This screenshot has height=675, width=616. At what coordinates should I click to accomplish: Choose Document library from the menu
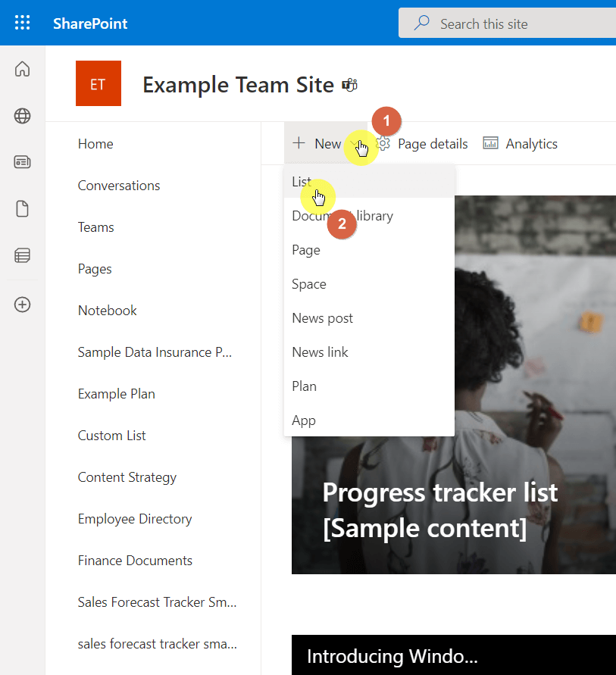click(369, 216)
